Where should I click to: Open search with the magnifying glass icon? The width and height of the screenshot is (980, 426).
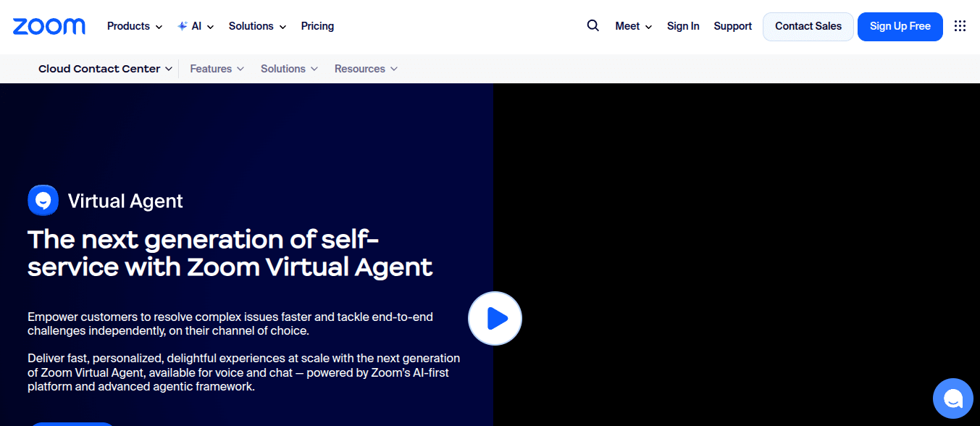click(x=592, y=26)
